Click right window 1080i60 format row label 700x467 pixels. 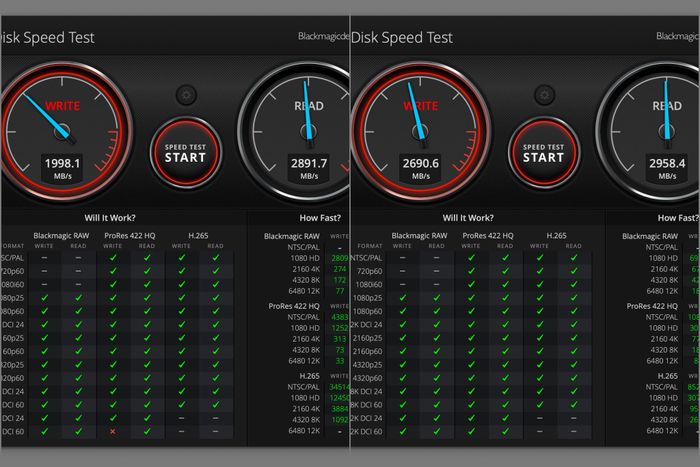pyautogui.click(x=368, y=284)
